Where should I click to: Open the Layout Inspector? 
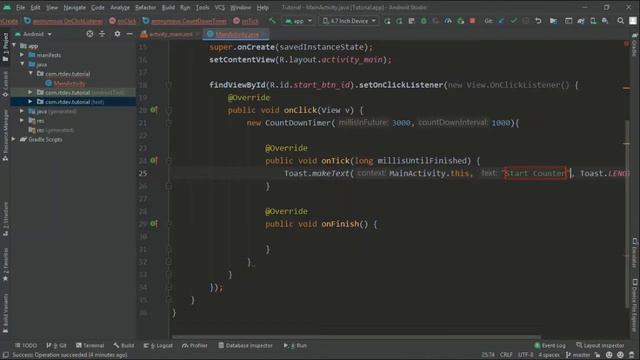(600, 345)
